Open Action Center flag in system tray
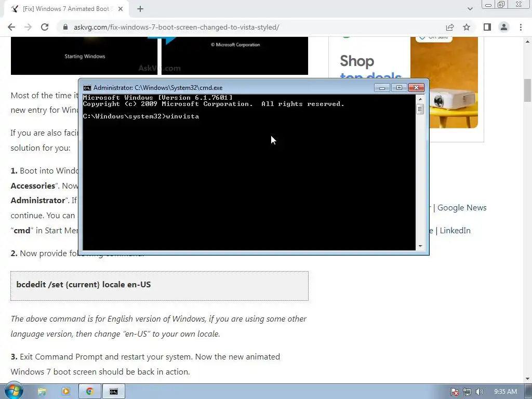 pos(454,392)
